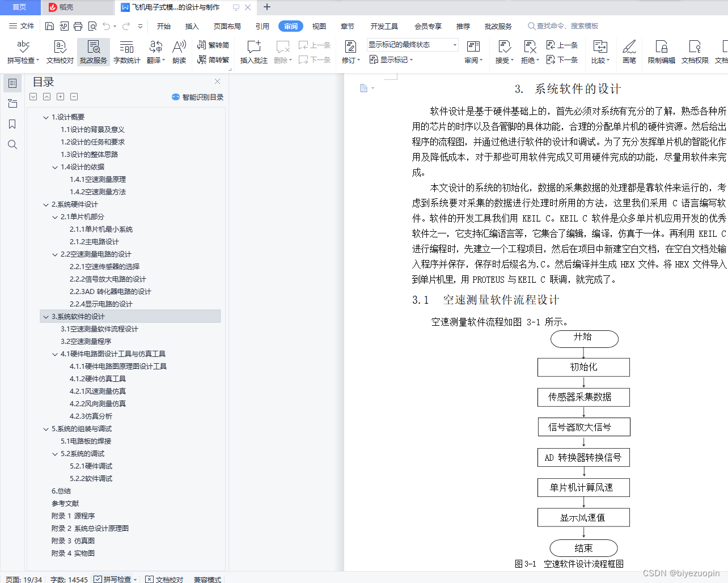Open the bookmark icon in left sidebar
The height and width of the screenshot is (583, 728).
(x=12, y=124)
